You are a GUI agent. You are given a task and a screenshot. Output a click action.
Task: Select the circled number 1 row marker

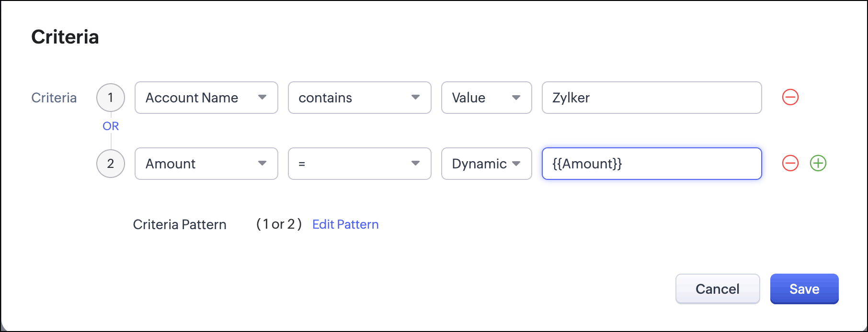(111, 98)
